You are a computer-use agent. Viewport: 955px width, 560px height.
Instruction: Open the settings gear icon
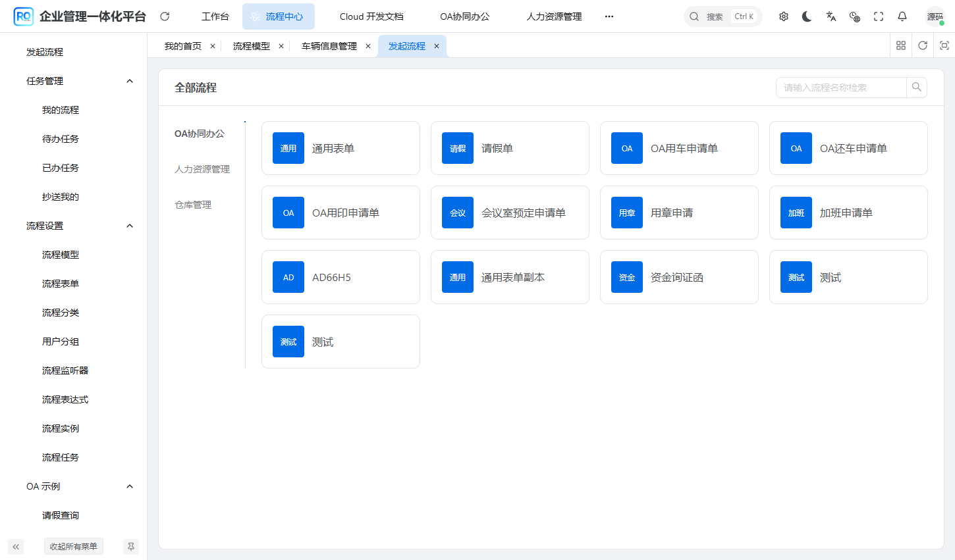783,16
